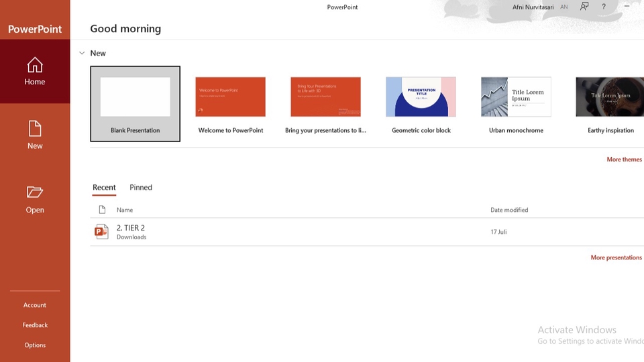Choose the Urban monochrome theme
This screenshot has width=644, height=362.
(x=517, y=104)
